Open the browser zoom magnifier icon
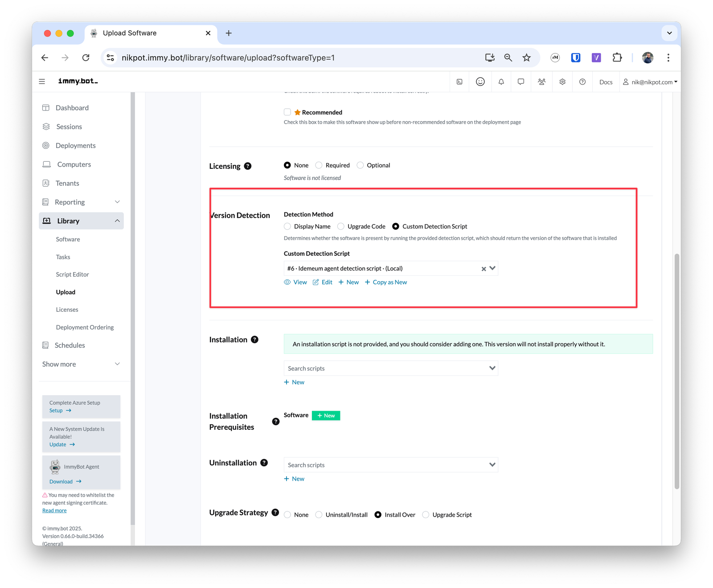 [x=508, y=57]
